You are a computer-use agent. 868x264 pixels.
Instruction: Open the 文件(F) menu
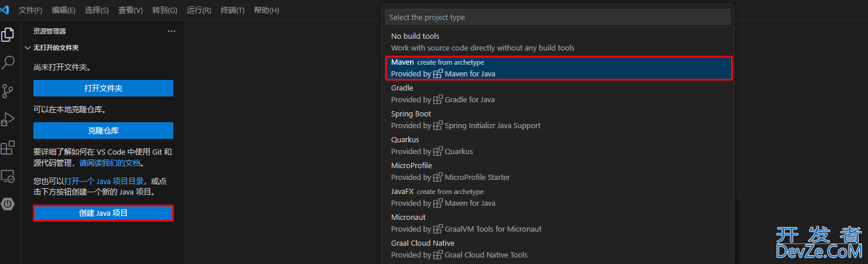pos(31,11)
